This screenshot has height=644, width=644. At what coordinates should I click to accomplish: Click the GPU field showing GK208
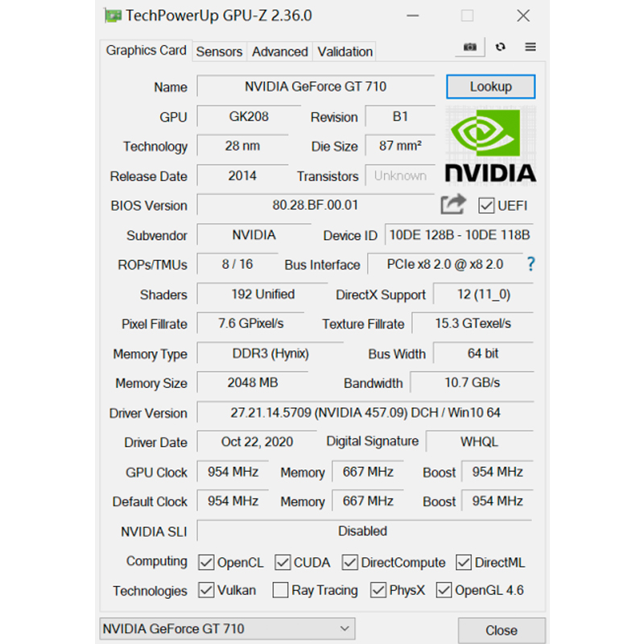249,116
